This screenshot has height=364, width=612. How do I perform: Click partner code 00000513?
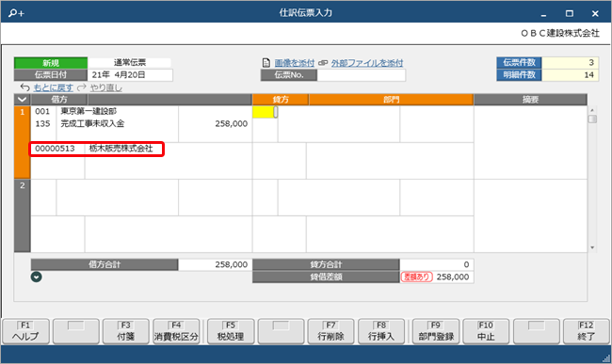pos(55,149)
